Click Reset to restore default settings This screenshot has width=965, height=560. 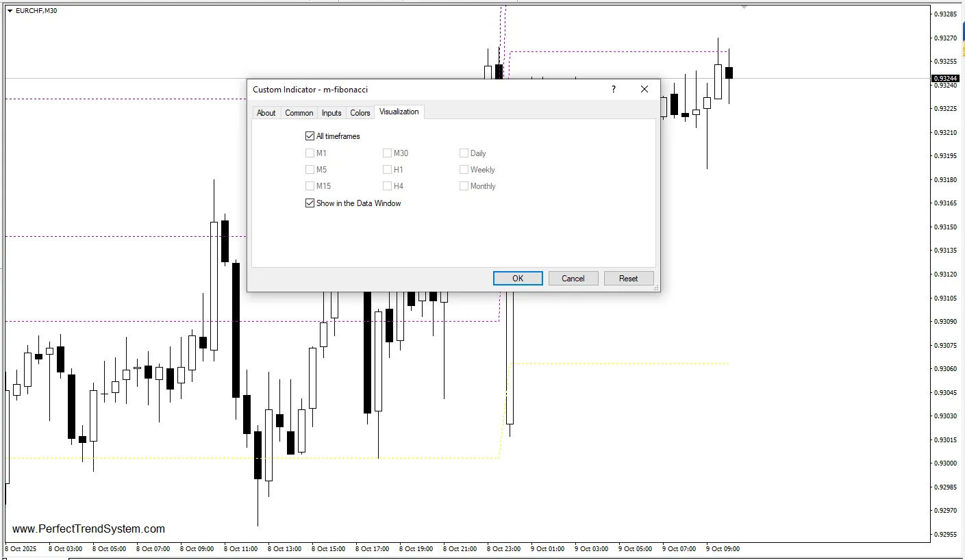[x=628, y=278]
